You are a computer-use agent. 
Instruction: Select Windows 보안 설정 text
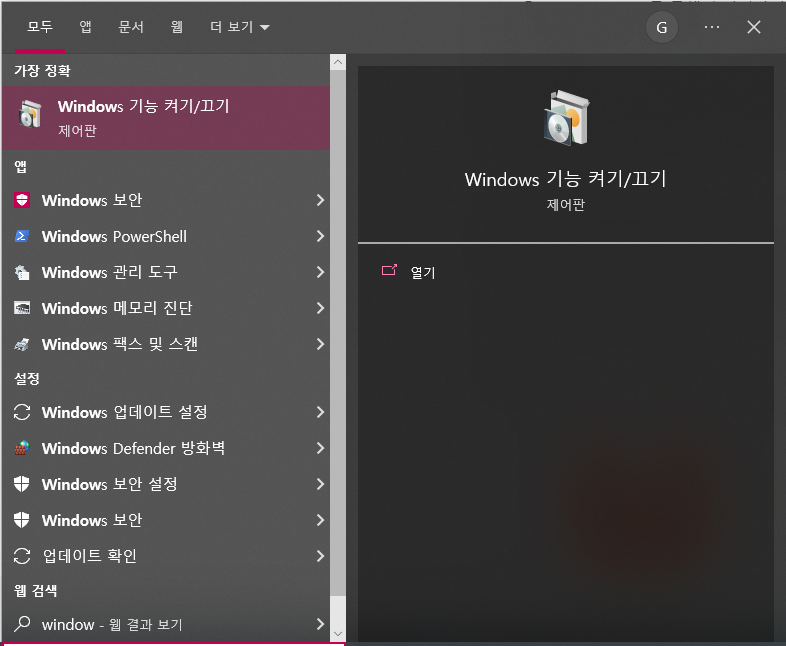tap(110, 484)
